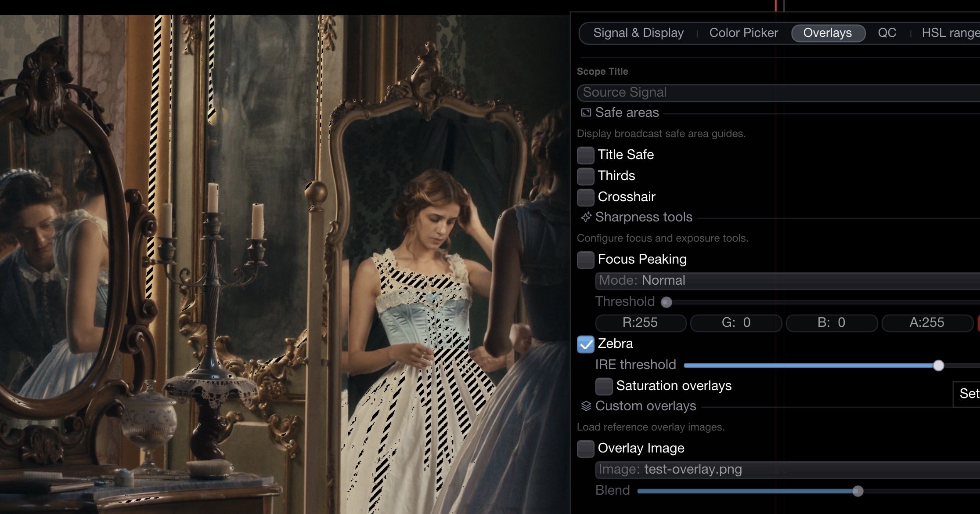Turn on Focus Peaking
This screenshot has width=980, height=514.
tap(585, 260)
